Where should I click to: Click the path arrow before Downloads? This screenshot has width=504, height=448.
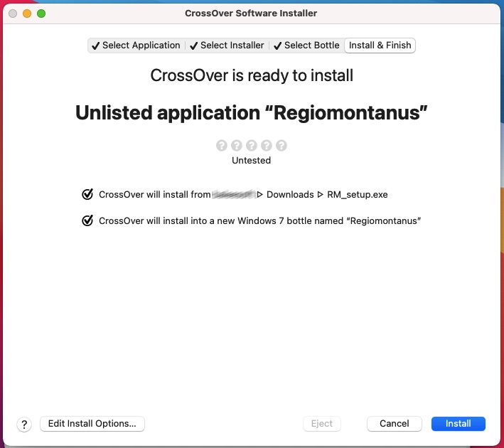point(260,195)
